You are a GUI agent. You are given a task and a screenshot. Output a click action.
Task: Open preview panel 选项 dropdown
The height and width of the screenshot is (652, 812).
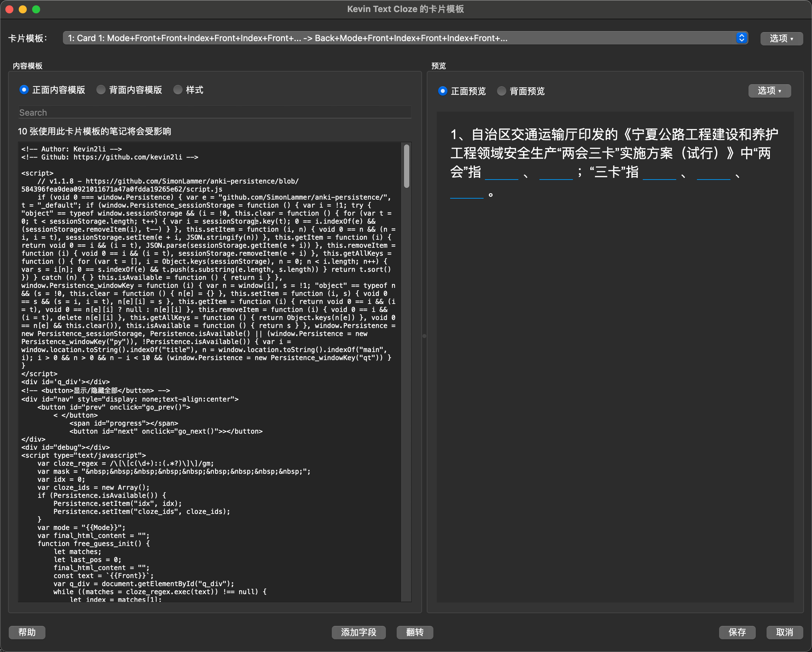769,91
